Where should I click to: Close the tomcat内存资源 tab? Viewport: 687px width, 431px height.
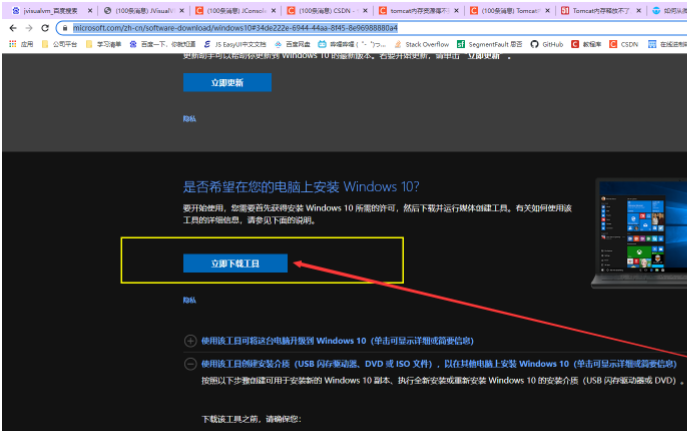click(x=456, y=11)
